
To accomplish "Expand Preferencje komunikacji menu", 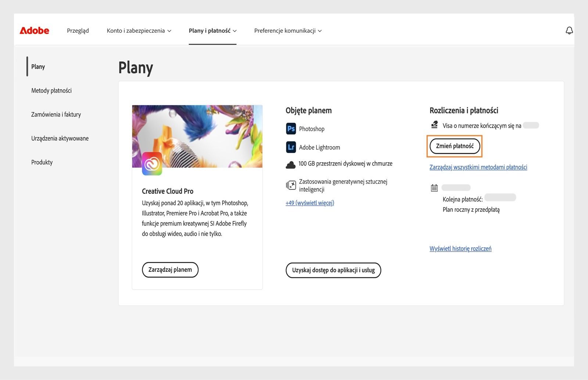I will click(288, 31).
